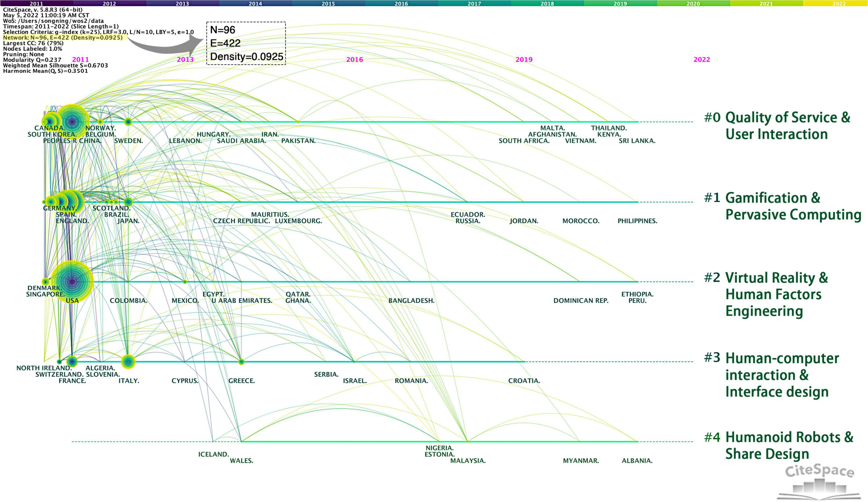Click the PAKISTAN label
This screenshot has width=868, height=502.
coord(298,141)
